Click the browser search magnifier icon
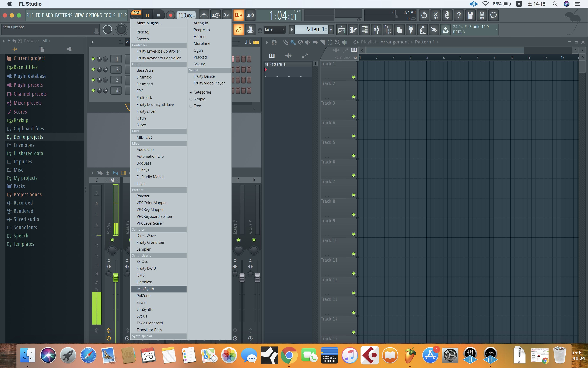Viewport: 588px width, 368px height. (x=20, y=41)
